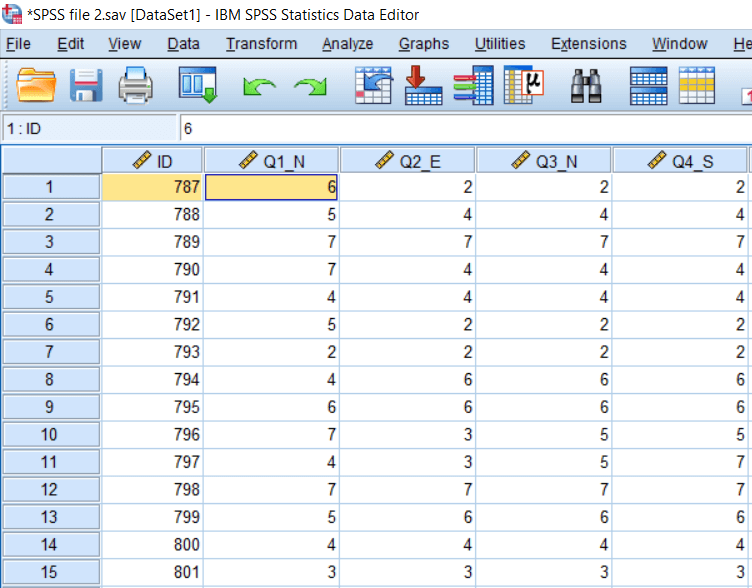Image resolution: width=752 pixels, height=588 pixels.
Task: Click Q1_N value in row 7
Action: pos(271,353)
